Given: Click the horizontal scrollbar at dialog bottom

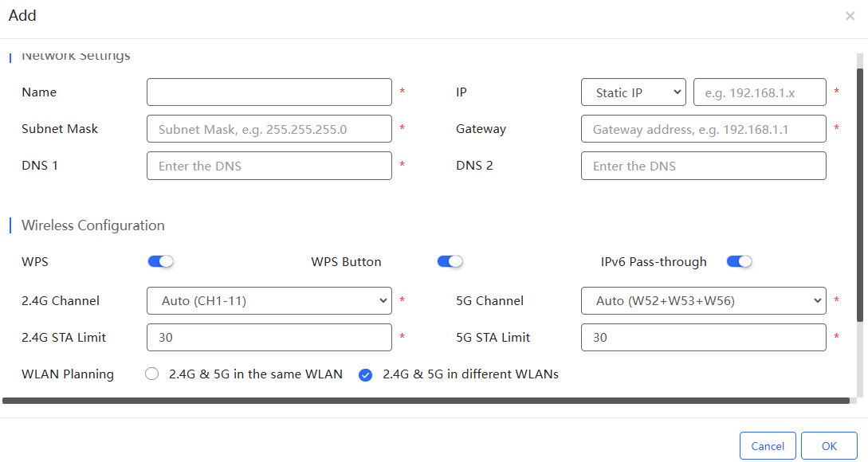Looking at the screenshot, I should tap(426, 401).
